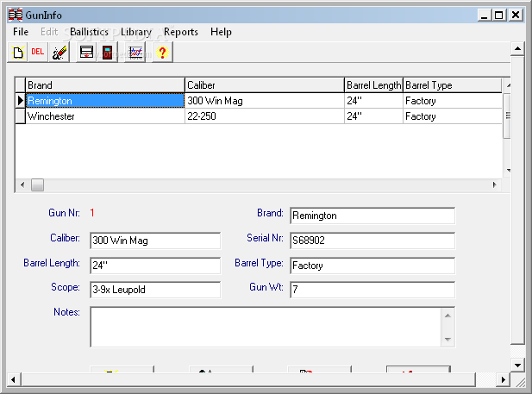Screen dimensions: 532x394
Task: Open the Edit menu
Action: 49,32
